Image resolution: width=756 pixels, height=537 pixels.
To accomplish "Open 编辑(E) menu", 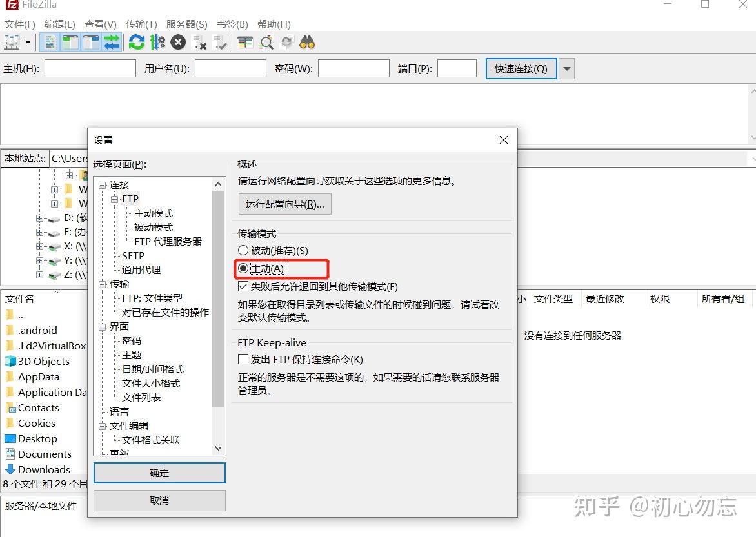I will (60, 24).
